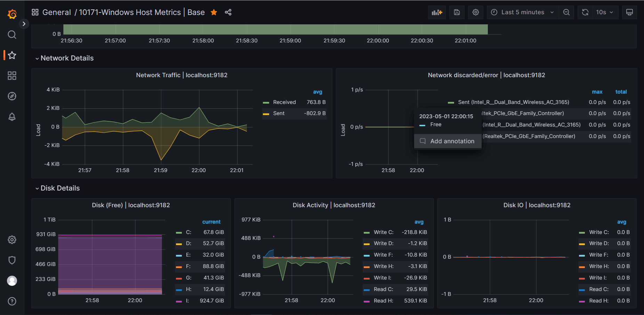Share the dashboard via share icon
The height and width of the screenshot is (315, 644).
point(228,13)
